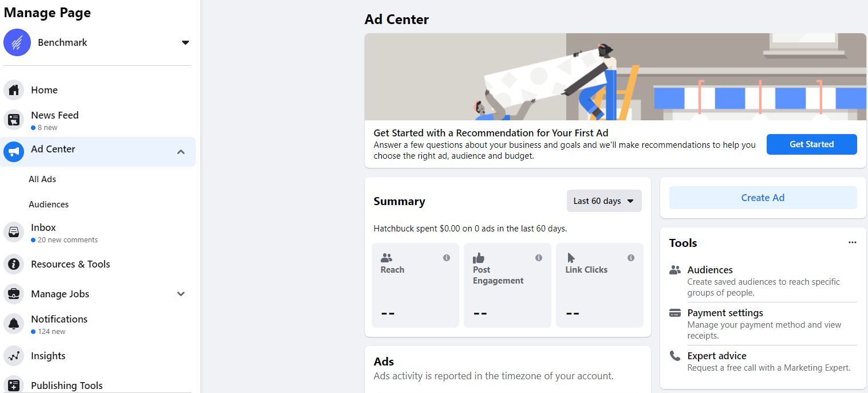Click the Get Started button
The width and height of the screenshot is (868, 393).
(x=811, y=144)
